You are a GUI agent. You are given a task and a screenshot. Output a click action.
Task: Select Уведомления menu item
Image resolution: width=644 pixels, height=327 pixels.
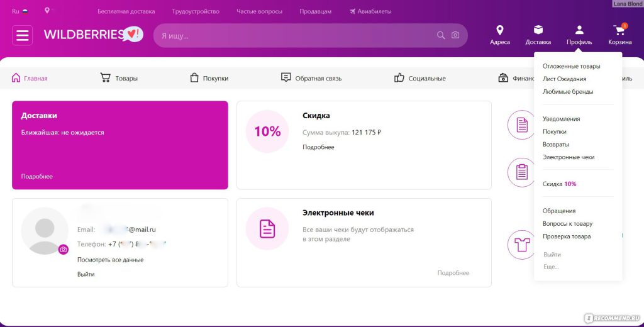click(562, 119)
